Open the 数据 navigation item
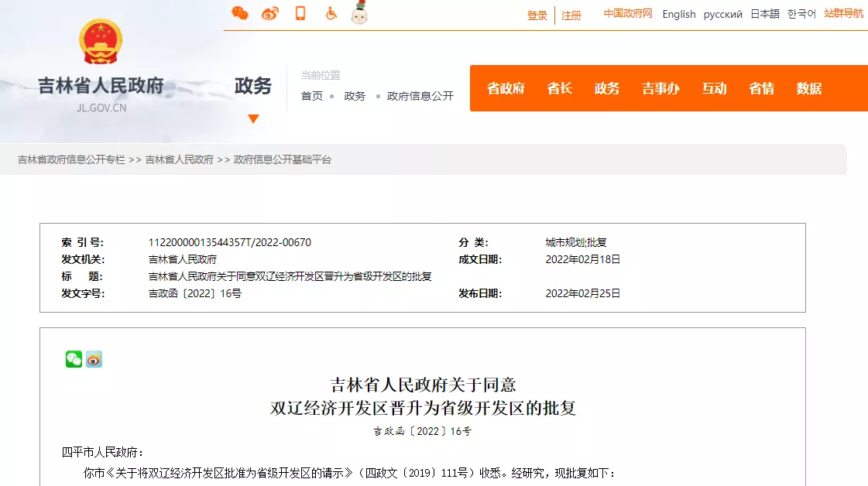The width and height of the screenshot is (868, 486). pyautogui.click(x=809, y=88)
